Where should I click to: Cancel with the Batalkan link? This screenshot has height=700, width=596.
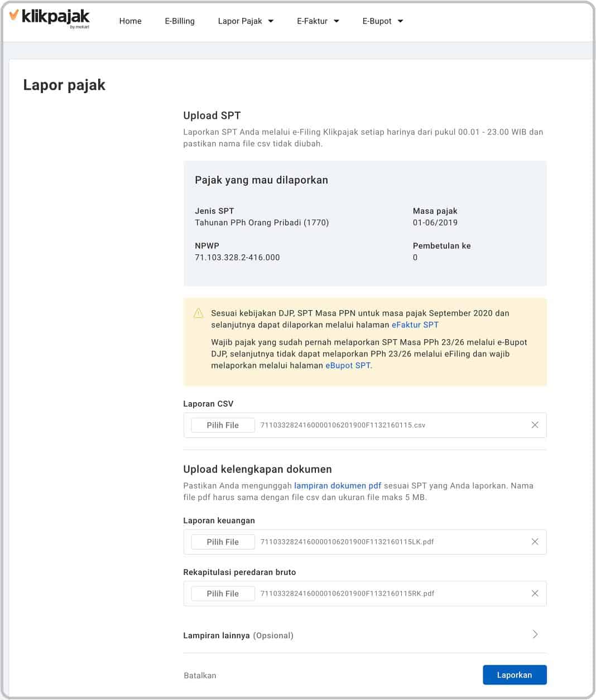coord(200,675)
